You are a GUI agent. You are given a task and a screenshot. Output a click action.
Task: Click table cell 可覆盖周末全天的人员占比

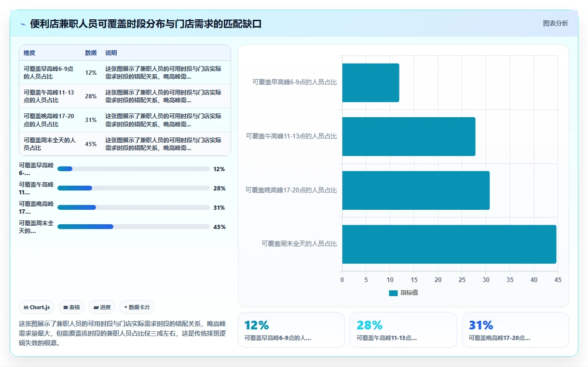50,144
